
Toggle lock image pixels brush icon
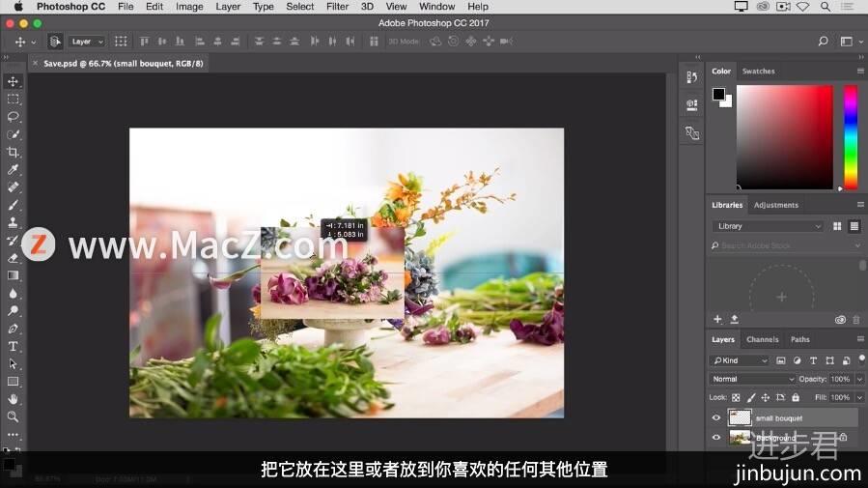pos(751,398)
